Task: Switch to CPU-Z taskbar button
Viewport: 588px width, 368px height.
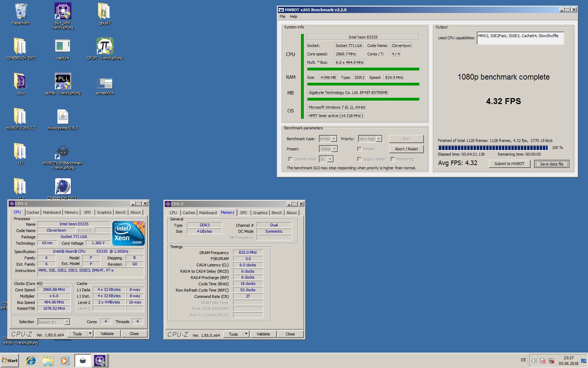Action: 100,361
